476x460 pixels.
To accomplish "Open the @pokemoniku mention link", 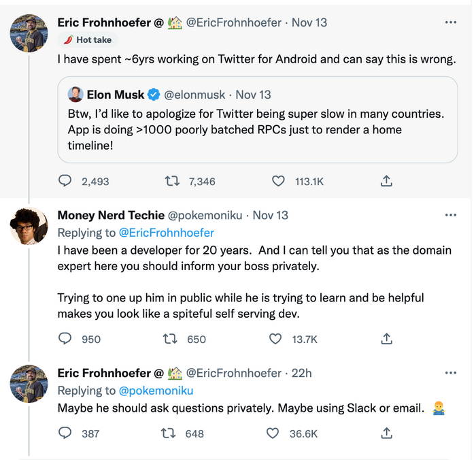I will point(156,391).
